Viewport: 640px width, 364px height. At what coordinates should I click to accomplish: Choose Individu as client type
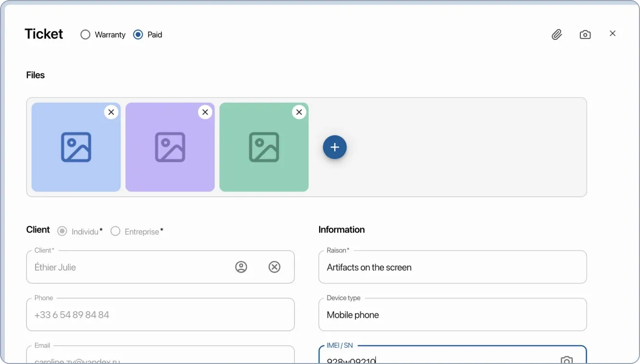[x=62, y=231]
